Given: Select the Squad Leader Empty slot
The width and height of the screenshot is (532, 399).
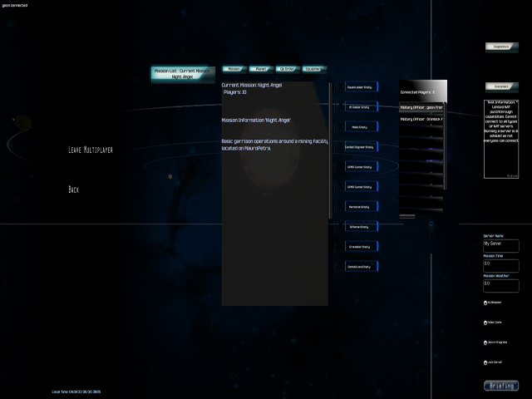Looking at the screenshot, I should coord(362,86).
